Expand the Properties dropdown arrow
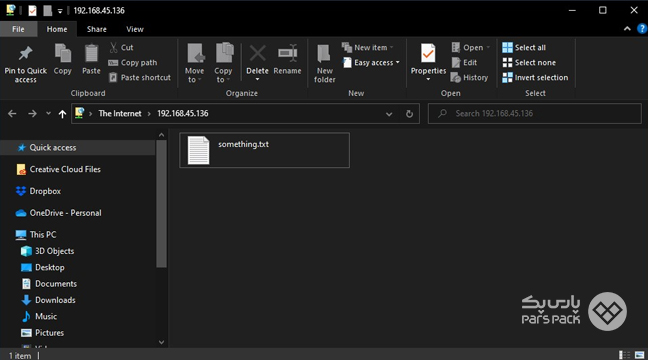648x360 pixels. (428, 79)
